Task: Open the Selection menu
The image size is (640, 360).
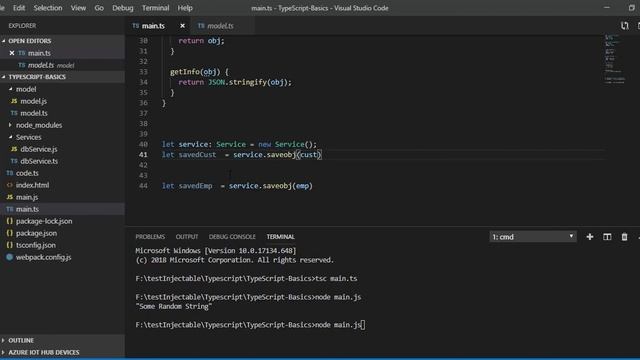Action: pyautogui.click(x=48, y=8)
